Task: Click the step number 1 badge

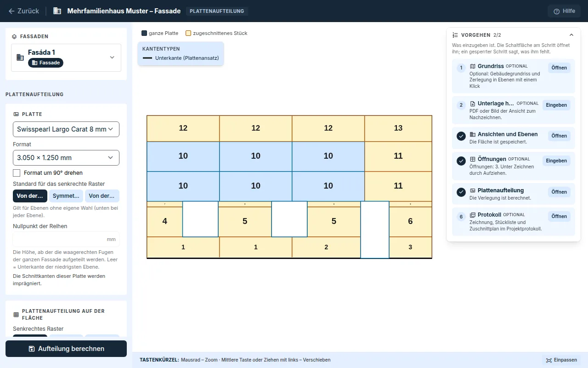Action: point(461,68)
